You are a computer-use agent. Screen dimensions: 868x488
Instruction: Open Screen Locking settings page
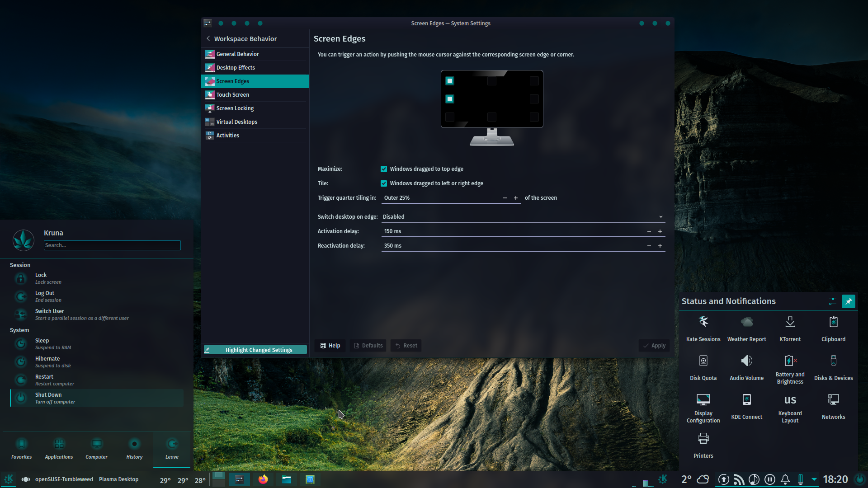[255, 108]
